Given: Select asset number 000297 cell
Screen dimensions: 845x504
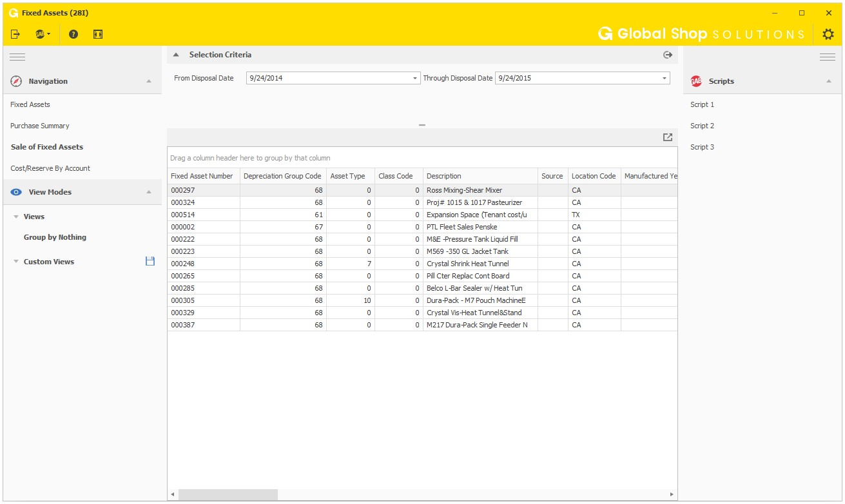Looking at the screenshot, I should [x=204, y=190].
